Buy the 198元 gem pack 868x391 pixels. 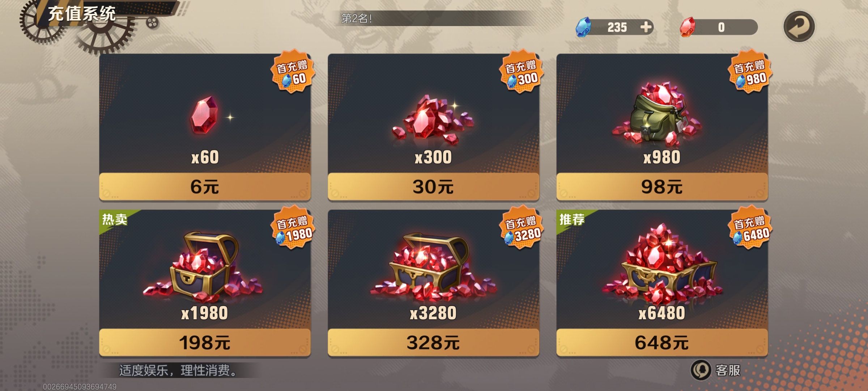(205, 342)
